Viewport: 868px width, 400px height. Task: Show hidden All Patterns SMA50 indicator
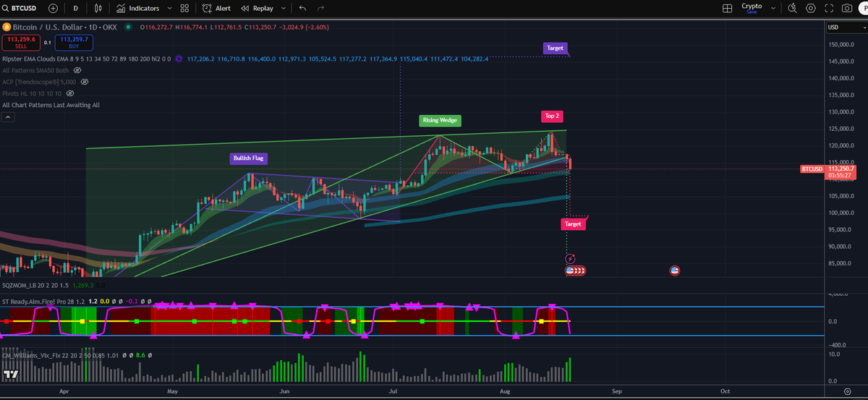tap(77, 70)
